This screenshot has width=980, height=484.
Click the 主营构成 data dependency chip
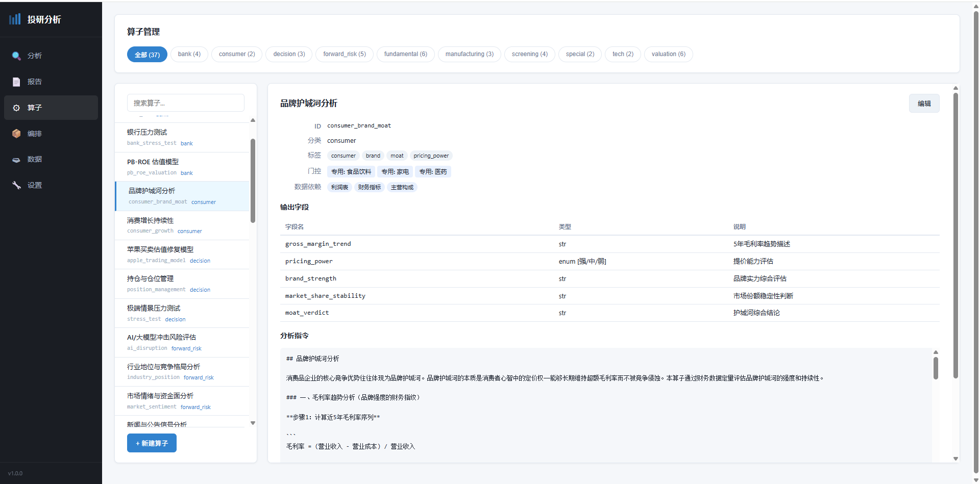coord(402,188)
